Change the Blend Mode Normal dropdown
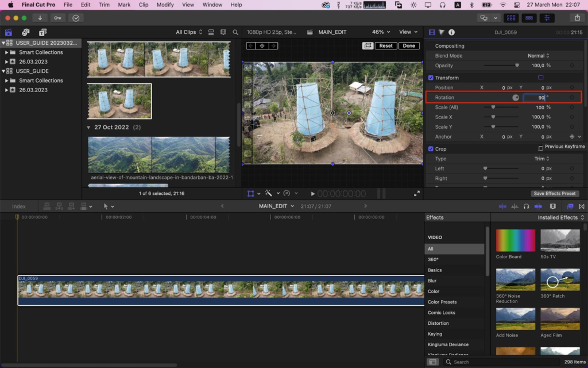This screenshot has width=588, height=368. point(539,56)
